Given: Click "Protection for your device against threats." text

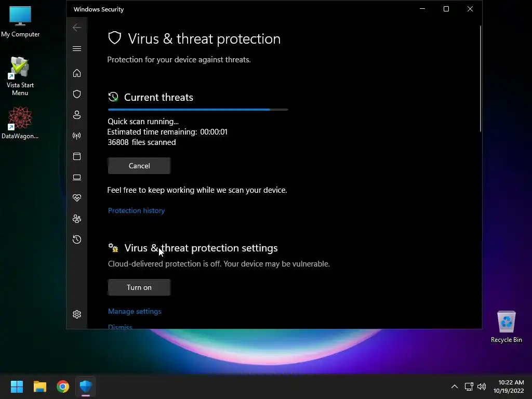Looking at the screenshot, I should click(x=179, y=60).
